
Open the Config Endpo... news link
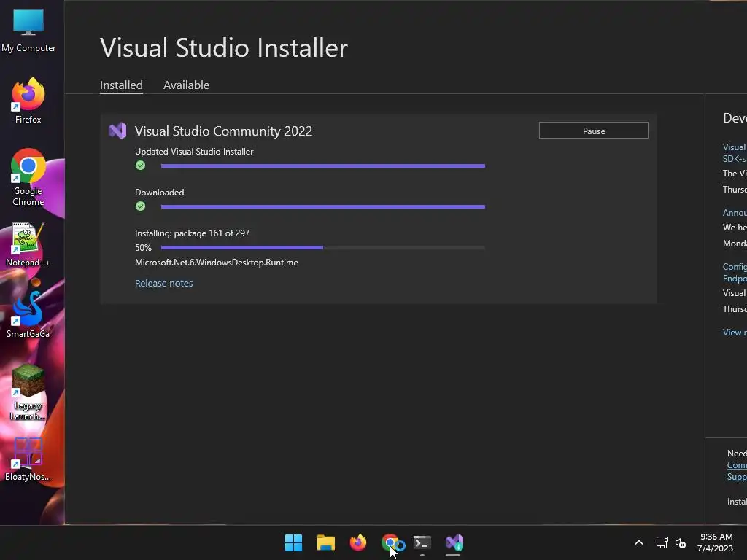click(x=735, y=273)
